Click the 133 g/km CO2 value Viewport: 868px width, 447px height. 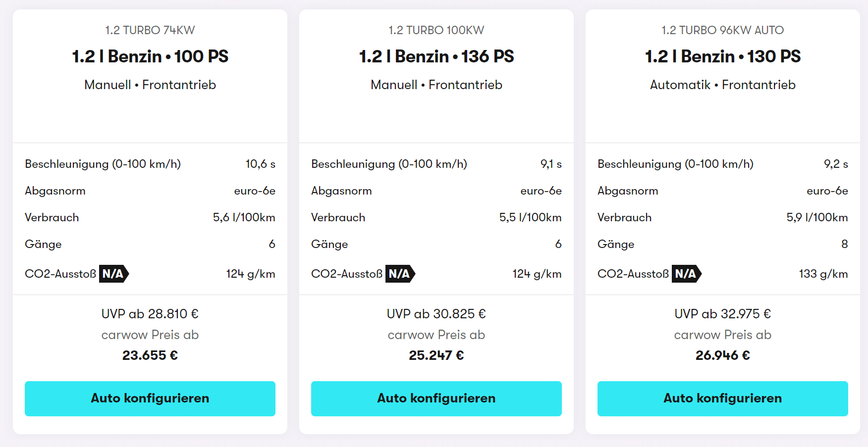823,274
